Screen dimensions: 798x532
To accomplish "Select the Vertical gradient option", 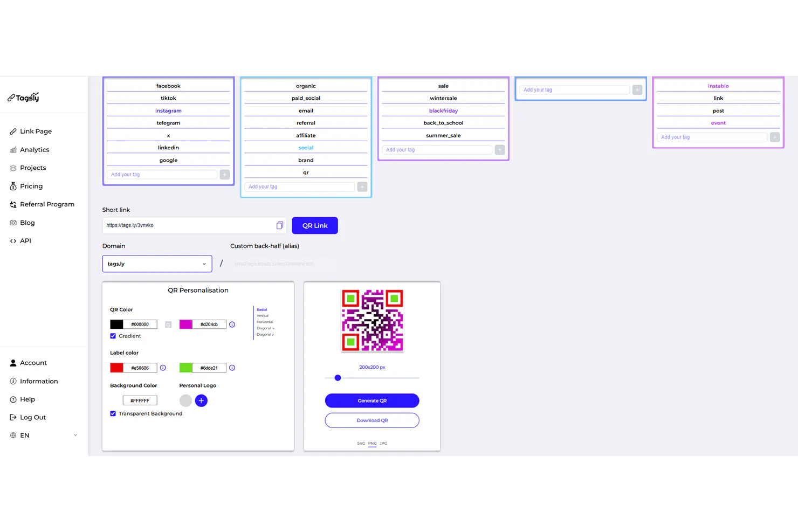I will click(263, 316).
